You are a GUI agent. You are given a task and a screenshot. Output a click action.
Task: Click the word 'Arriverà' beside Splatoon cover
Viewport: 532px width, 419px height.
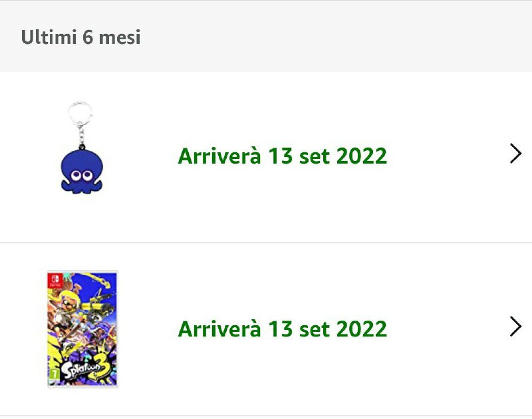click(219, 329)
